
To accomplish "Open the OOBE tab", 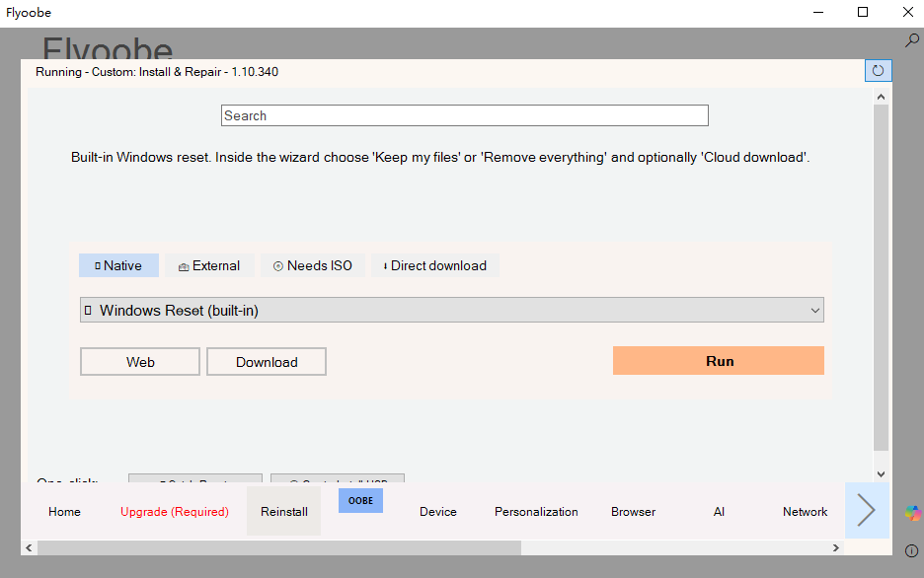I will tap(360, 501).
